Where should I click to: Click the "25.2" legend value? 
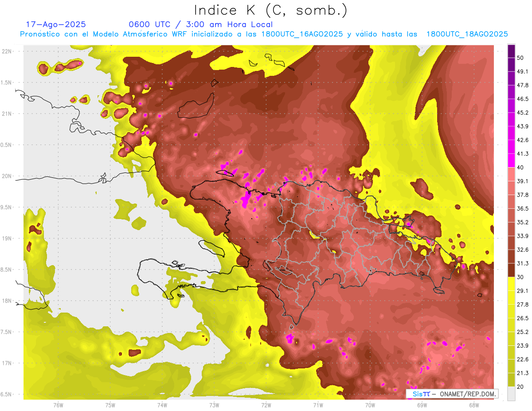click(523, 332)
